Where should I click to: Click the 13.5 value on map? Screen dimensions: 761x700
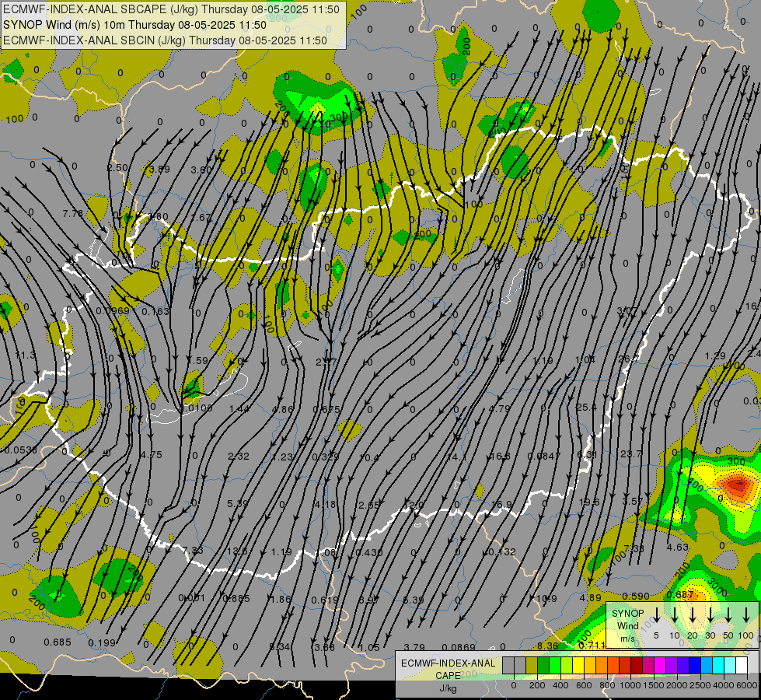tap(237, 551)
